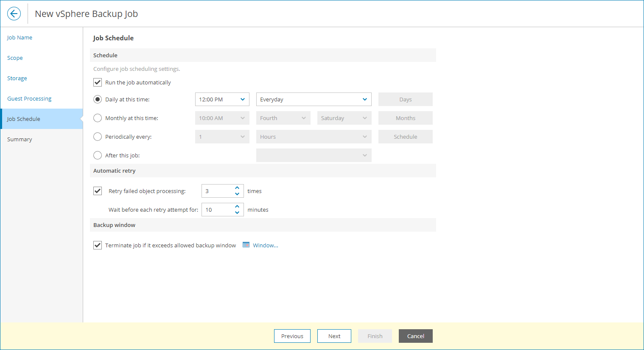Decrease the retry wait minutes
Viewport: 644px width, 350px height.
point(237,213)
